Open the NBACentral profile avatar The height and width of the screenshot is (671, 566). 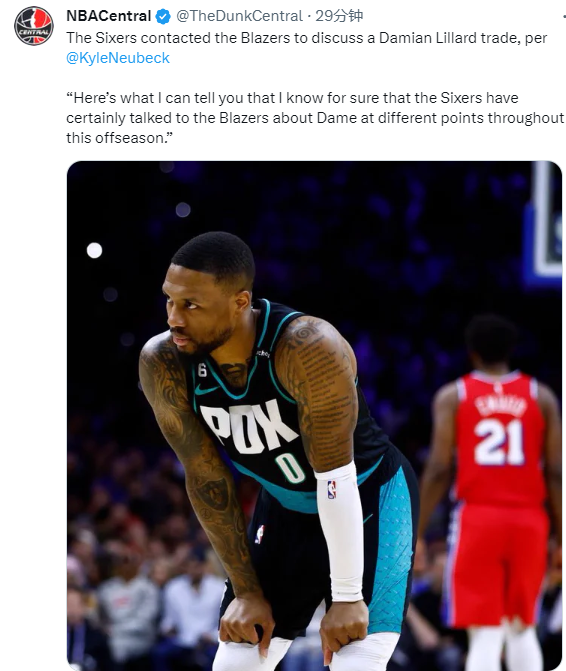pyautogui.click(x=34, y=26)
